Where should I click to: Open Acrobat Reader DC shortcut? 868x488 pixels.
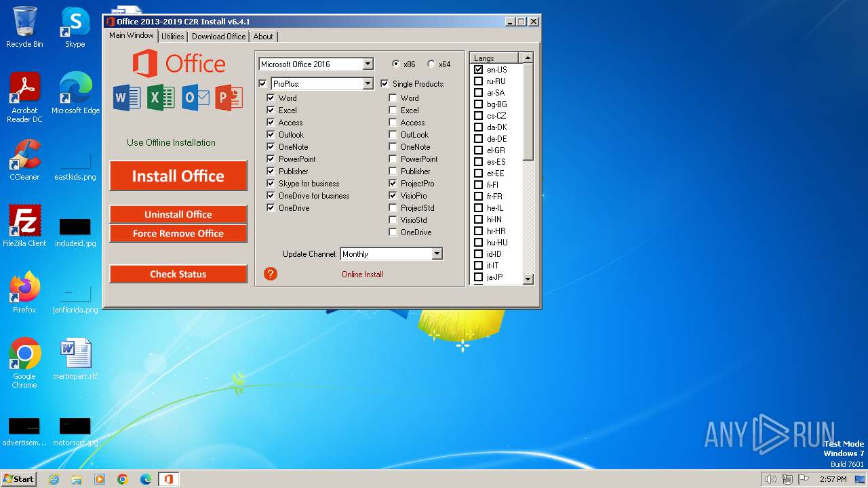(24, 98)
